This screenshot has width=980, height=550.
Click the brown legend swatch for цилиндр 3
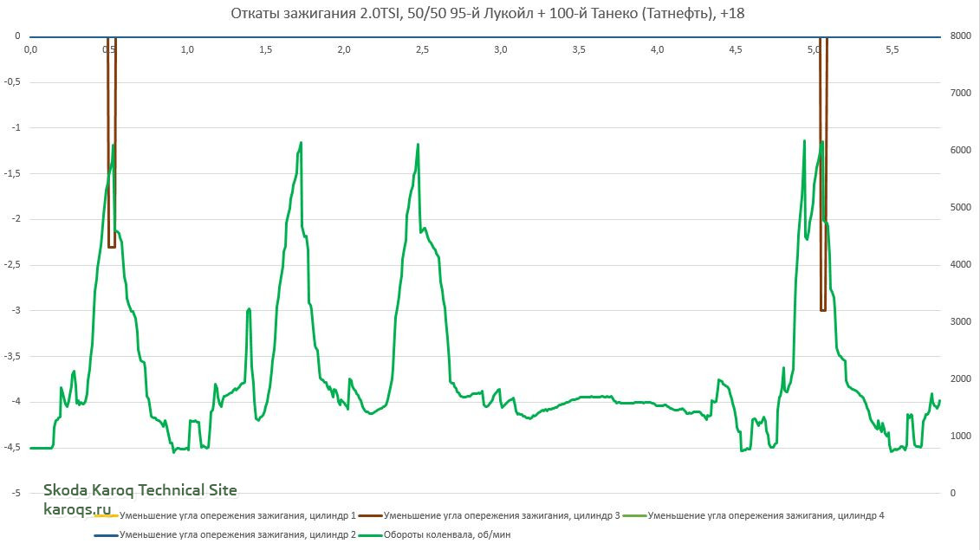(369, 516)
